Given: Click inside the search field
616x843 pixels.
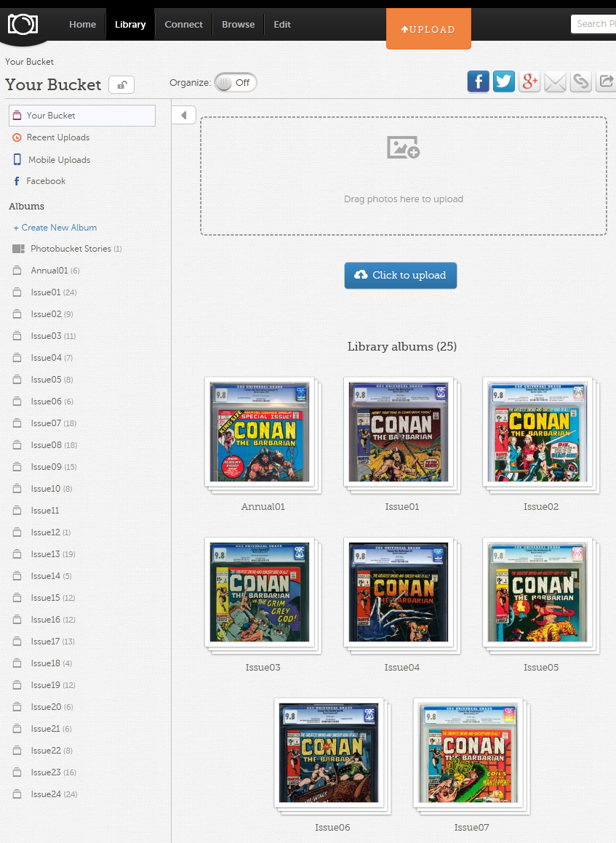Looking at the screenshot, I should coord(593,24).
